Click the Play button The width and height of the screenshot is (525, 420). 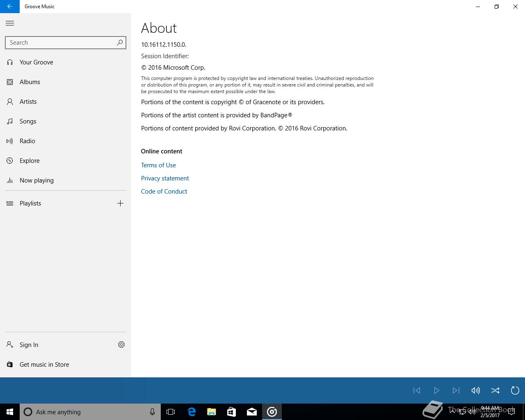point(436,390)
